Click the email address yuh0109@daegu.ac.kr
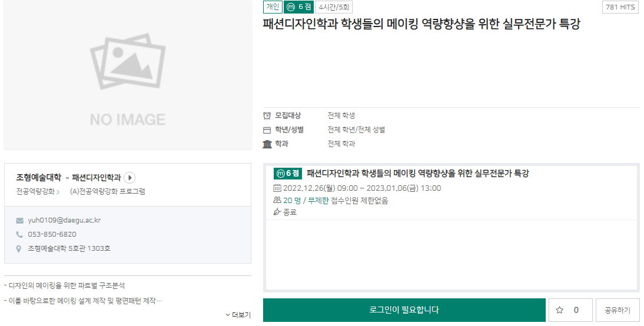This screenshot has height=326, width=644. pos(64,220)
